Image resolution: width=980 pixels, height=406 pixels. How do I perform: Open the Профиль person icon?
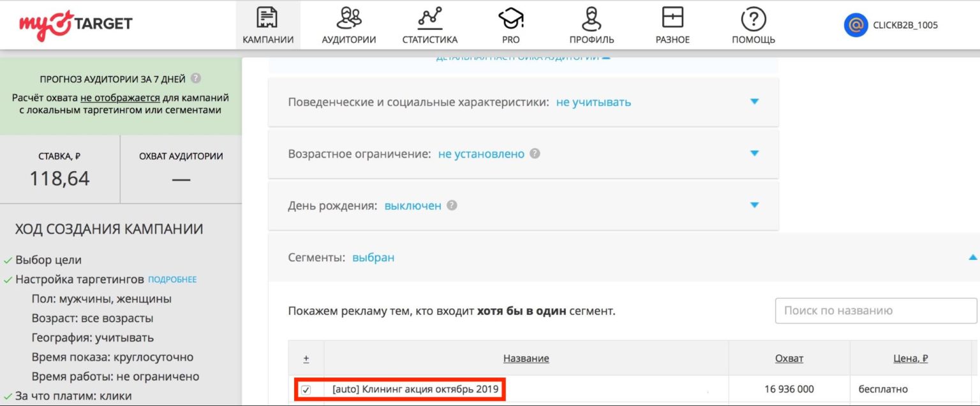[591, 18]
